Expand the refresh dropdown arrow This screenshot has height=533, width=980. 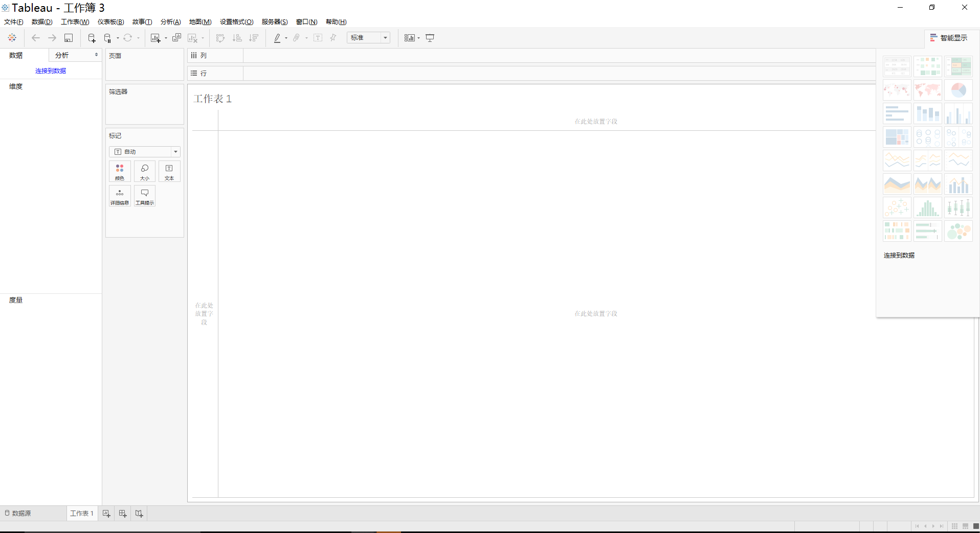click(x=138, y=38)
